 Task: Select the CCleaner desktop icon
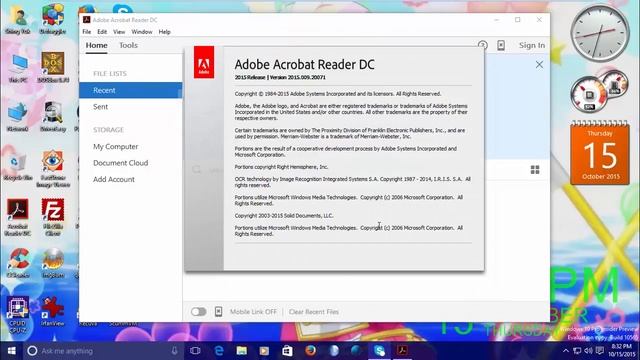18,263
